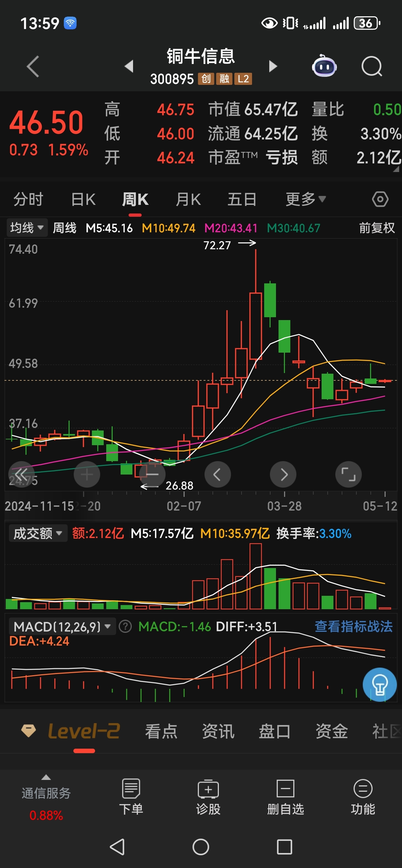Remove stock via 删自选

[x=286, y=797]
